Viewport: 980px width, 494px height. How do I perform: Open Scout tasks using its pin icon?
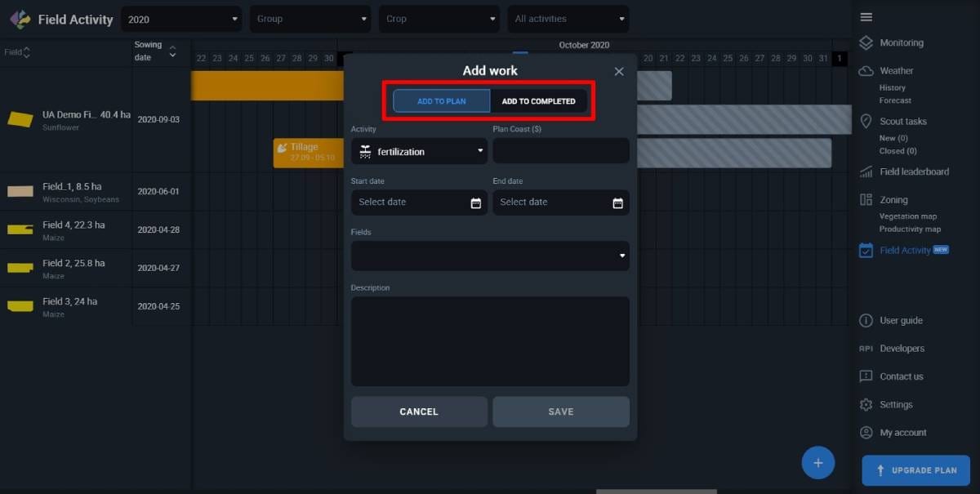866,121
